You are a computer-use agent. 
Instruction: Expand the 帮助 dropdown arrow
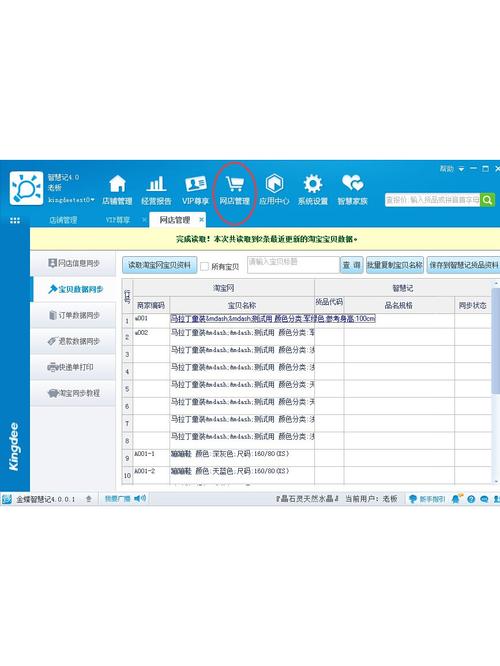point(461,169)
